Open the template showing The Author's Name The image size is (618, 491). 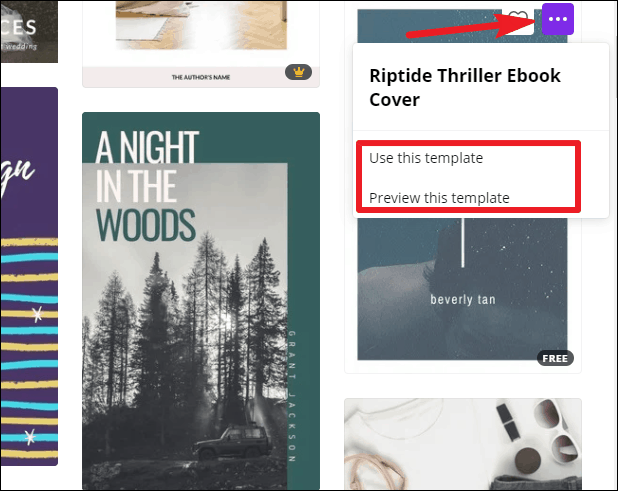tap(201, 44)
